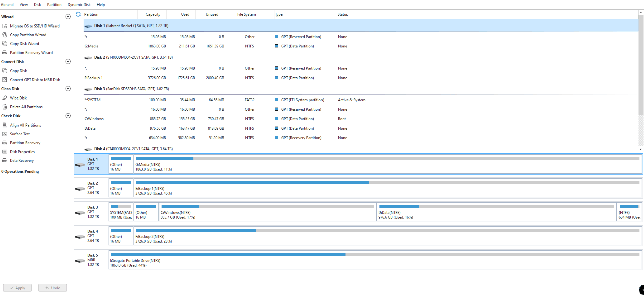Image resolution: width=644 pixels, height=297 pixels.
Task: Open Migrate OS to SSD/HD Wizard
Action: 35,26
